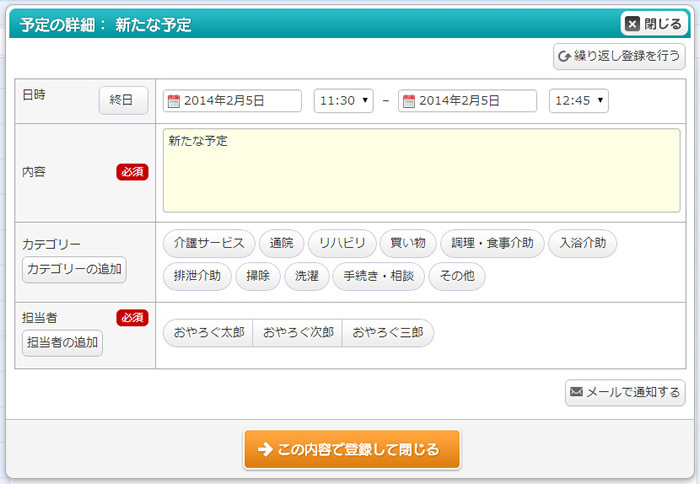Image resolution: width=700 pixels, height=484 pixels.
Task: Click the repeat arrow icon for recurring registration
Action: point(564,57)
